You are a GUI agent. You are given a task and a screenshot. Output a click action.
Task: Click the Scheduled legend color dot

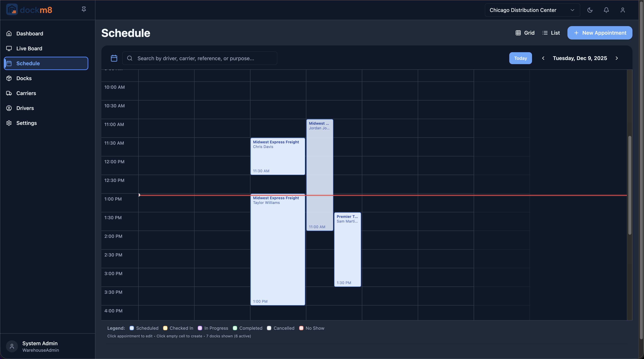pos(132,328)
